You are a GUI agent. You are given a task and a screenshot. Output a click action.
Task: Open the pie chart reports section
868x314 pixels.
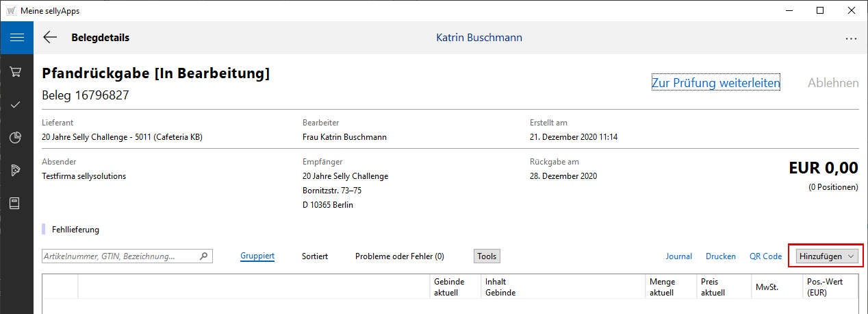click(16, 138)
